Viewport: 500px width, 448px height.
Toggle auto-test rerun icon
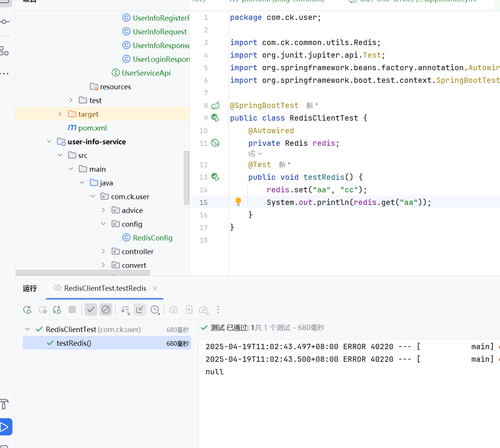[x=57, y=310]
